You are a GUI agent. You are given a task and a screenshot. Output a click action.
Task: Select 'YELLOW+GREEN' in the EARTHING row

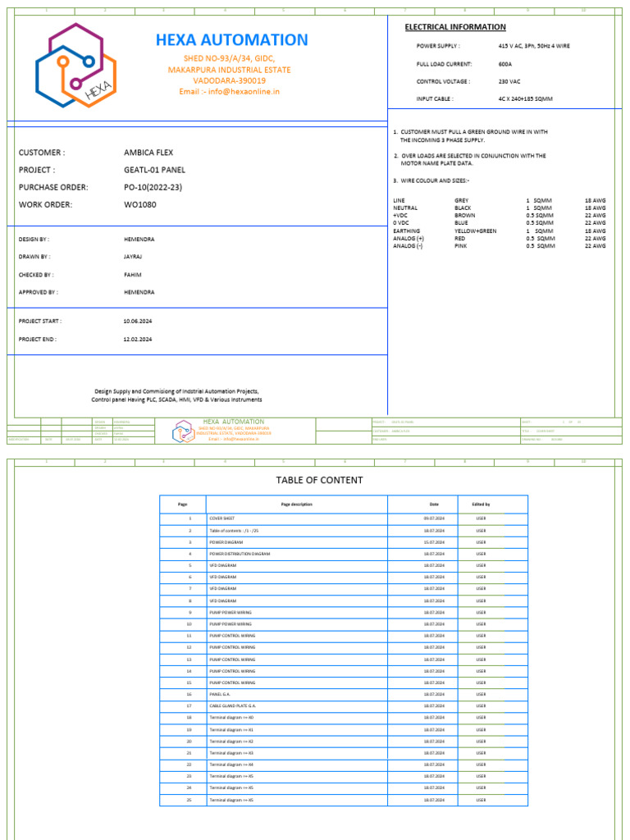tap(475, 231)
